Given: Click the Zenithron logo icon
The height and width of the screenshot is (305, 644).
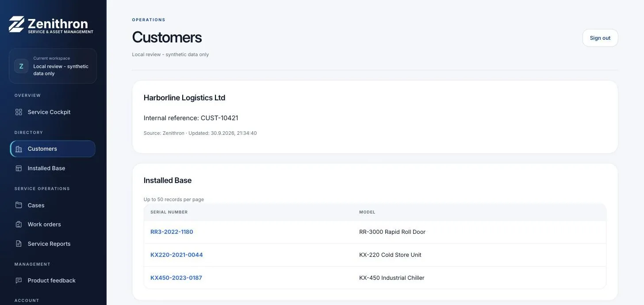Looking at the screenshot, I should (17, 24).
